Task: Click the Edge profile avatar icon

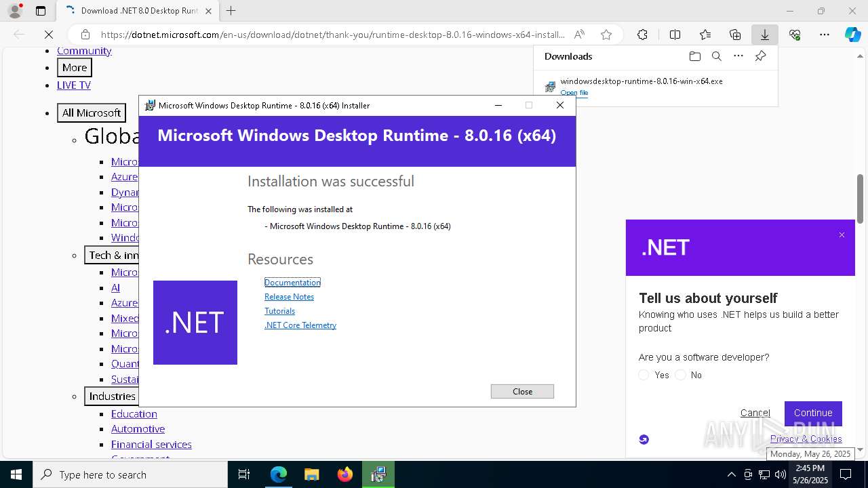Action: [x=15, y=11]
